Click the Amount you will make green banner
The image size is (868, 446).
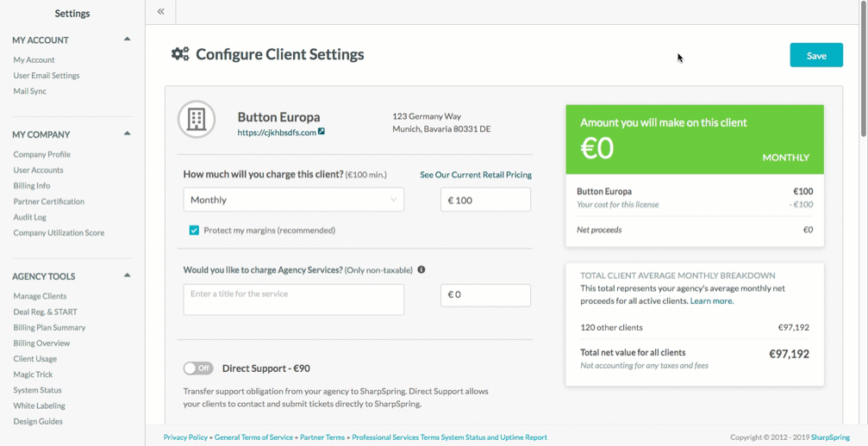(695, 139)
